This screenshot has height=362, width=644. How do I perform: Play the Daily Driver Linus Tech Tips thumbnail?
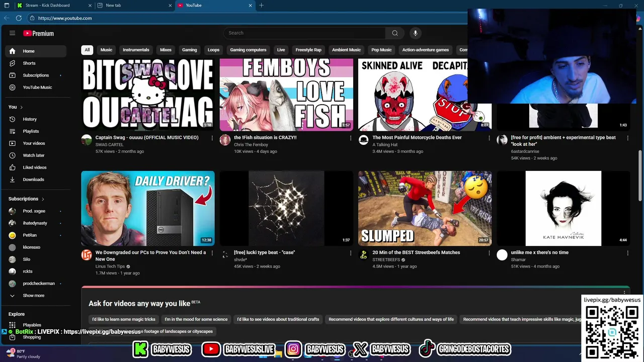point(148,208)
